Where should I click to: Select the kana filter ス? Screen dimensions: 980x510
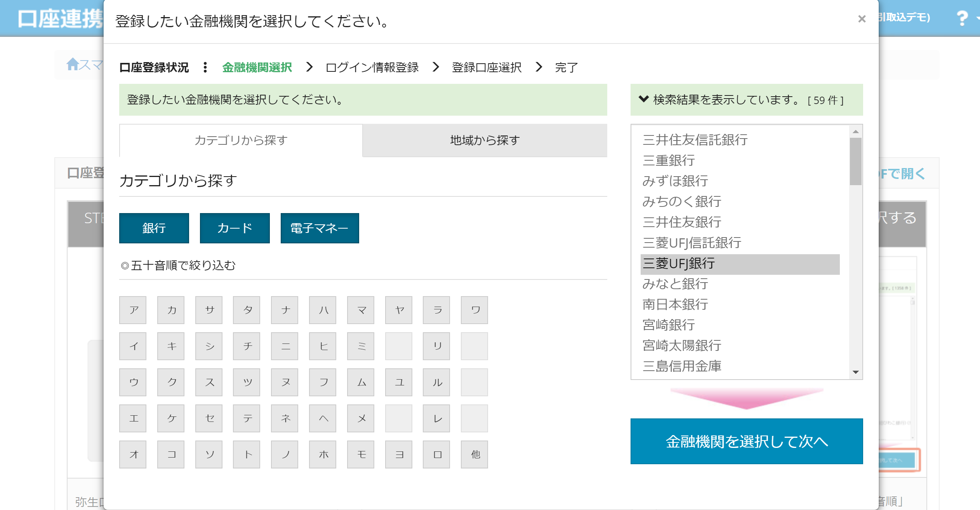(x=209, y=382)
